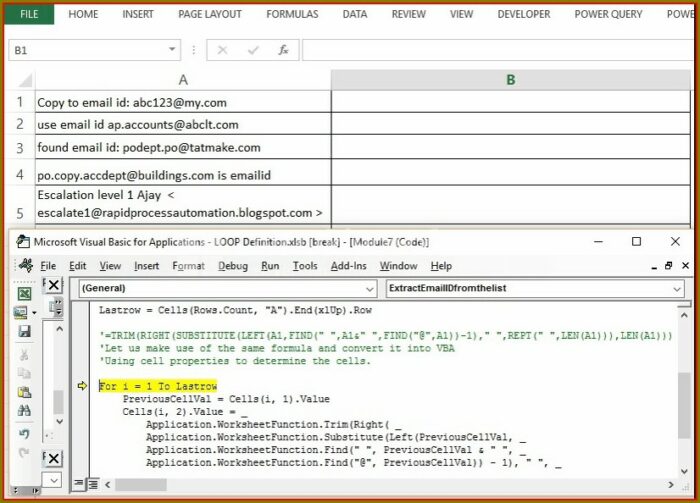
Task: Restore the inner code window
Action: click(668, 266)
